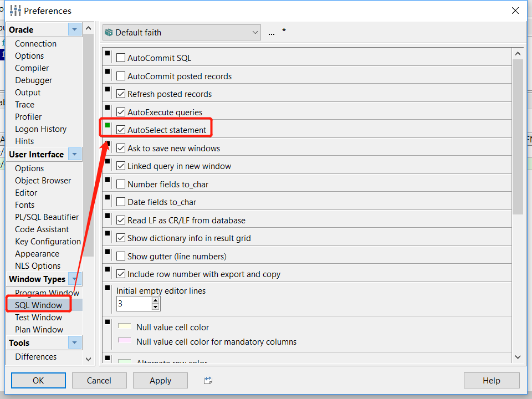
Task: Click the green pin beside AutoSelect statement
Action: pyautogui.click(x=106, y=126)
